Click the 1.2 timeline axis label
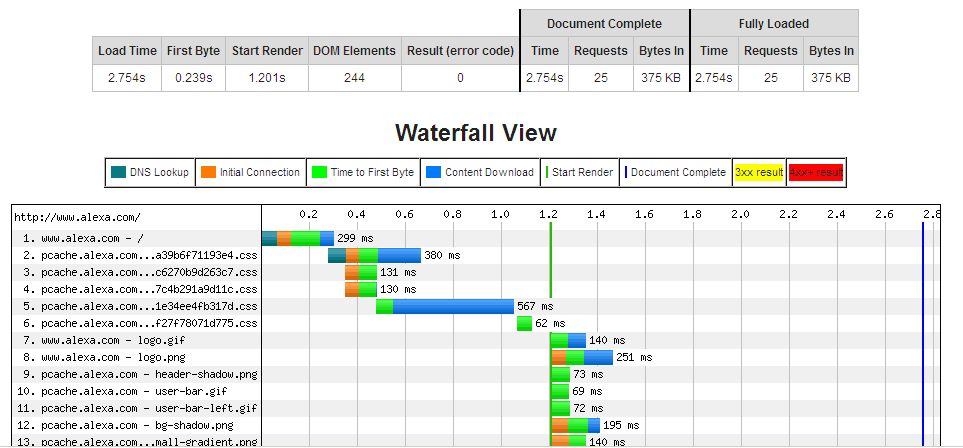963x448 pixels. [548, 214]
